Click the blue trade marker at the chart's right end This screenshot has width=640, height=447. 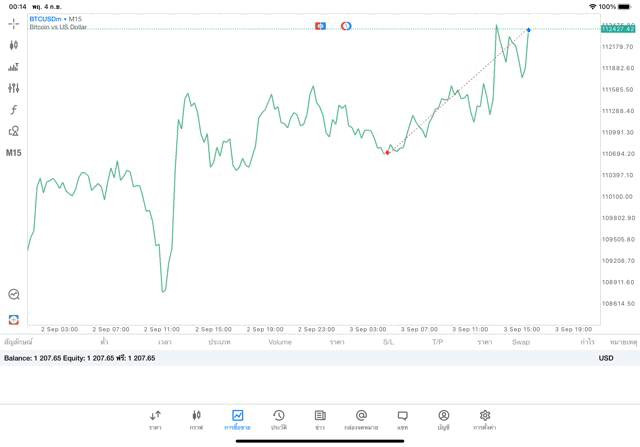tap(529, 30)
